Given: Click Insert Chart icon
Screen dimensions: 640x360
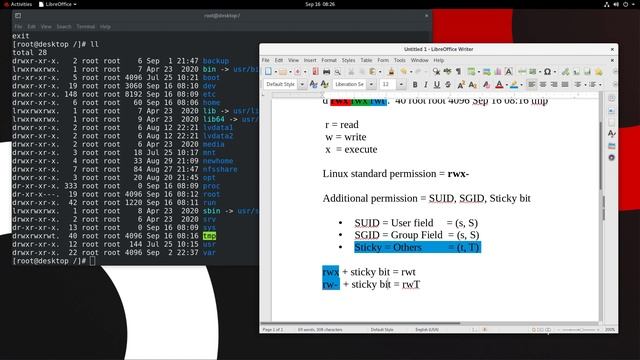Looking at the screenshot, I should coord(498,71).
